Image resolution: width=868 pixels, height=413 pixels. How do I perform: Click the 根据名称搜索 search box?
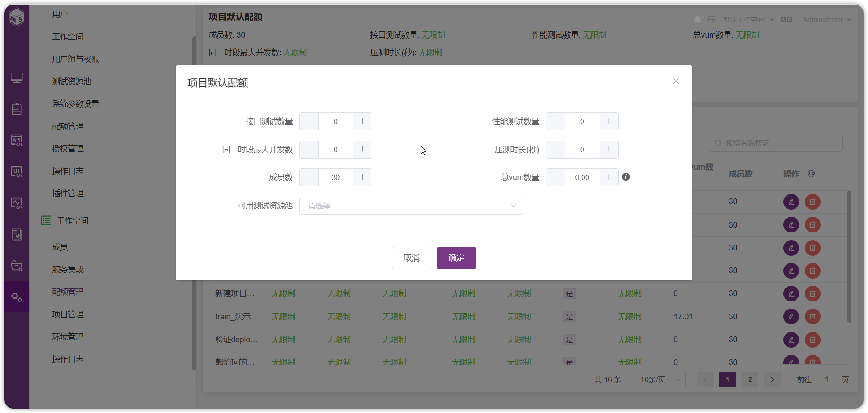coord(775,143)
